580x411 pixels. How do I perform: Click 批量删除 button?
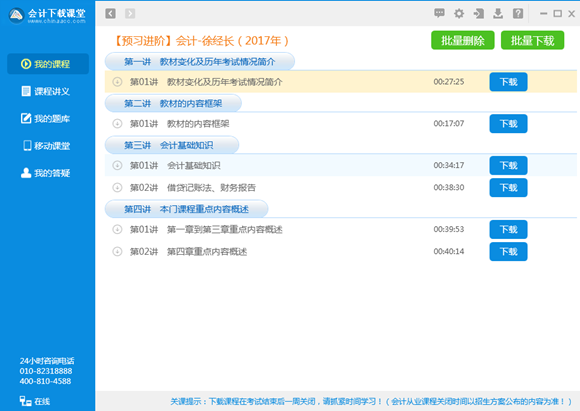(462, 40)
